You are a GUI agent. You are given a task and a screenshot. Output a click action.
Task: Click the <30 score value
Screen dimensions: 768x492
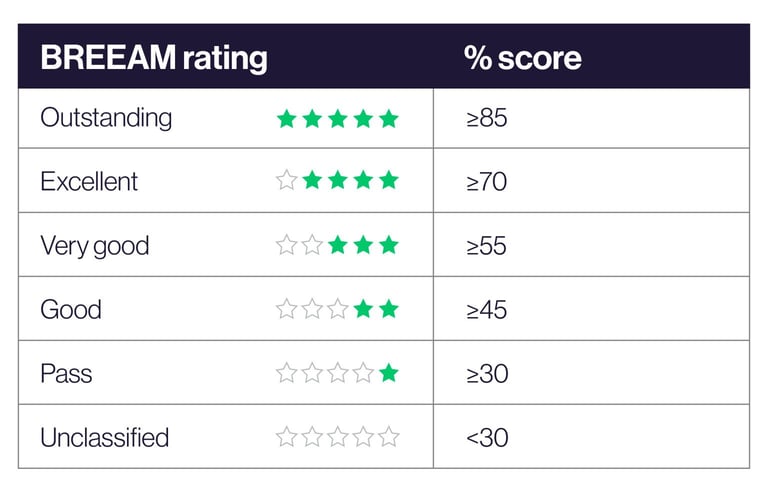(x=486, y=438)
